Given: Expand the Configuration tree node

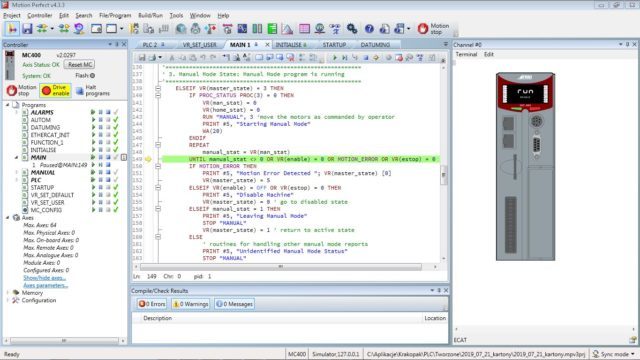Looking at the screenshot, I should (7, 300).
